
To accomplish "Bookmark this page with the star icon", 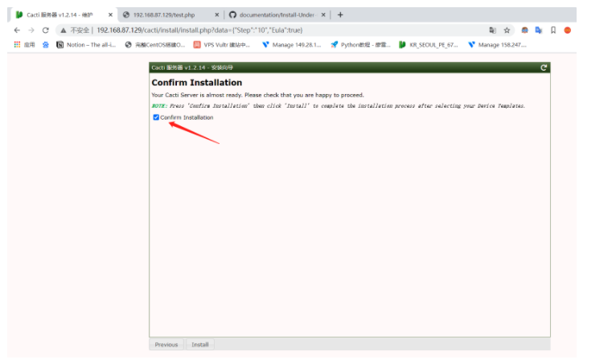I will 507,30.
